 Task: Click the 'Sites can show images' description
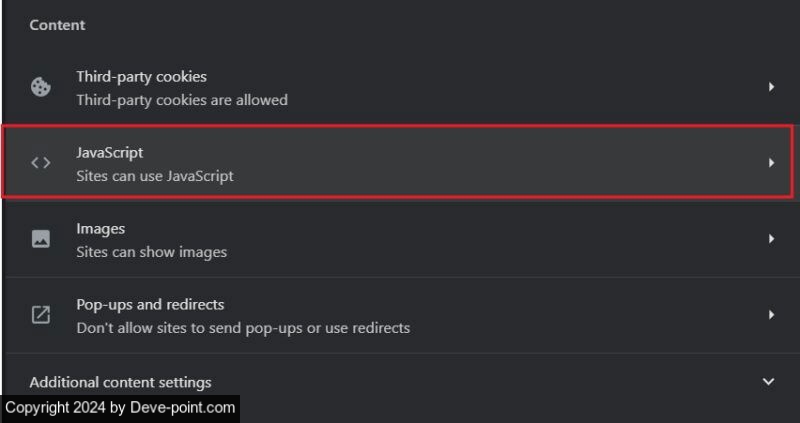pyautogui.click(x=151, y=252)
